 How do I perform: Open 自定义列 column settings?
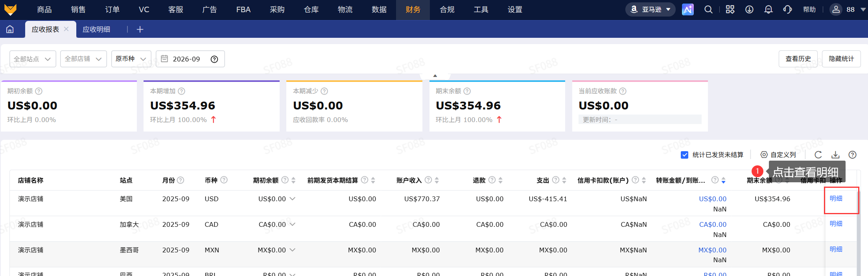(x=778, y=155)
